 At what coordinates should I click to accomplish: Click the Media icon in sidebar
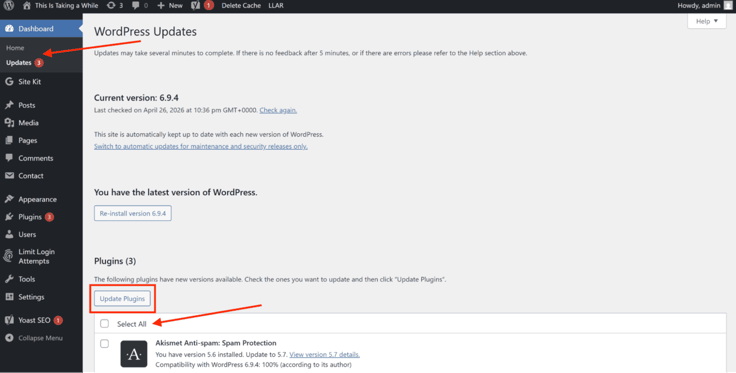coord(9,123)
